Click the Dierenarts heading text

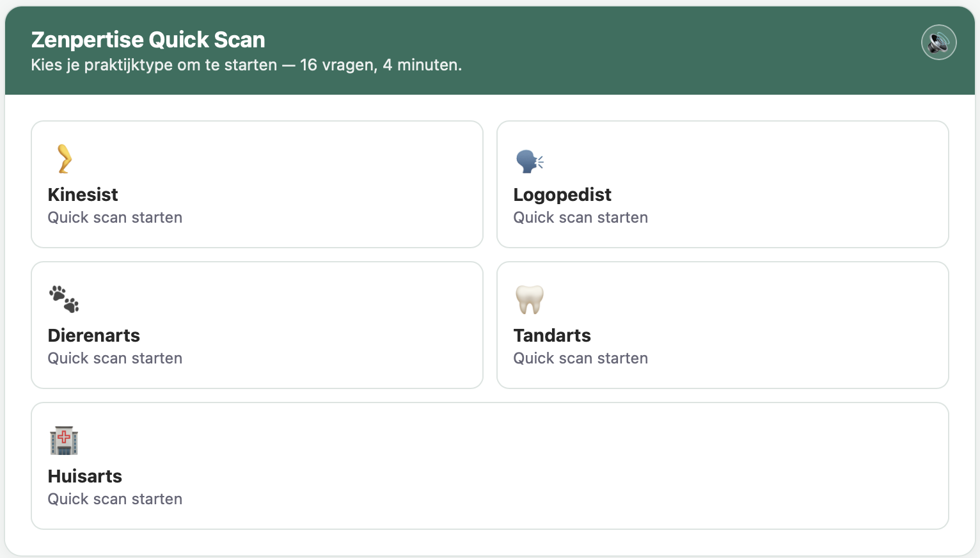[94, 335]
